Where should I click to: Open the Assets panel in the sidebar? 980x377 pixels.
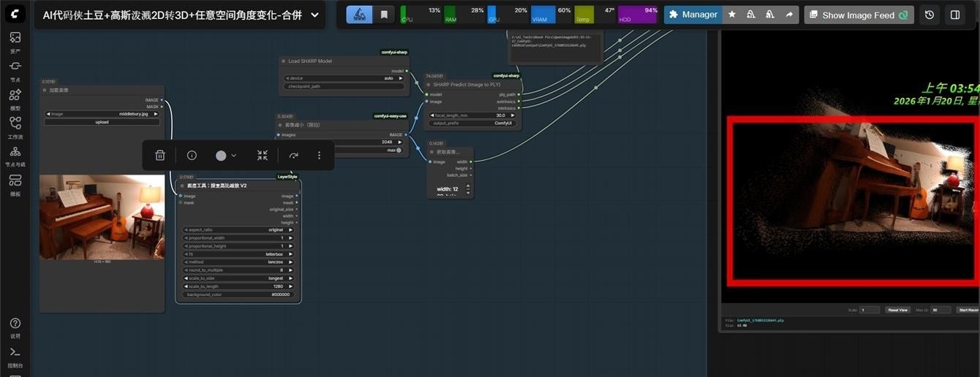15,42
